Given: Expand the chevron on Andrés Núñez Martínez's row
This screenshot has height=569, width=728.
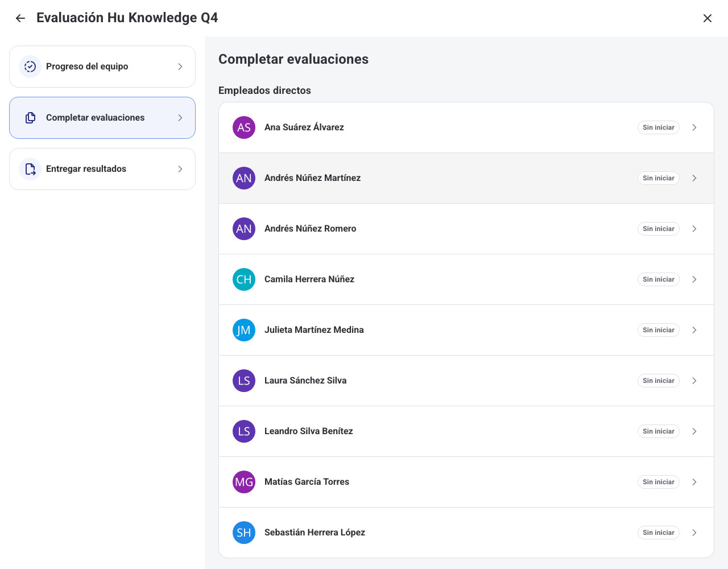Looking at the screenshot, I should [694, 178].
